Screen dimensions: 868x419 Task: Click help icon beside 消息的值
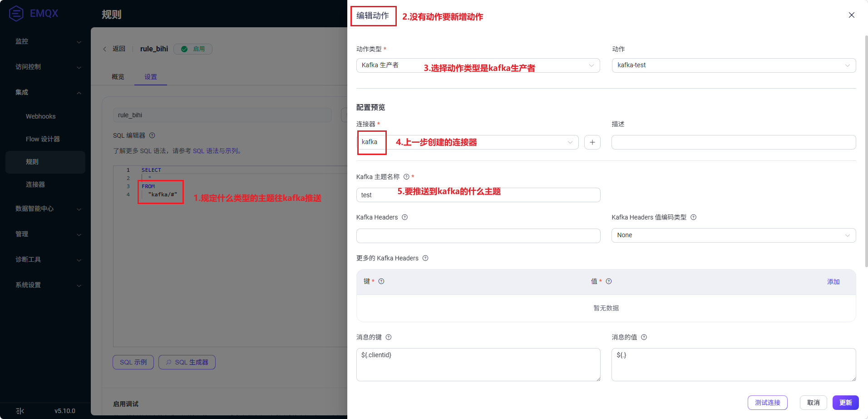click(644, 337)
